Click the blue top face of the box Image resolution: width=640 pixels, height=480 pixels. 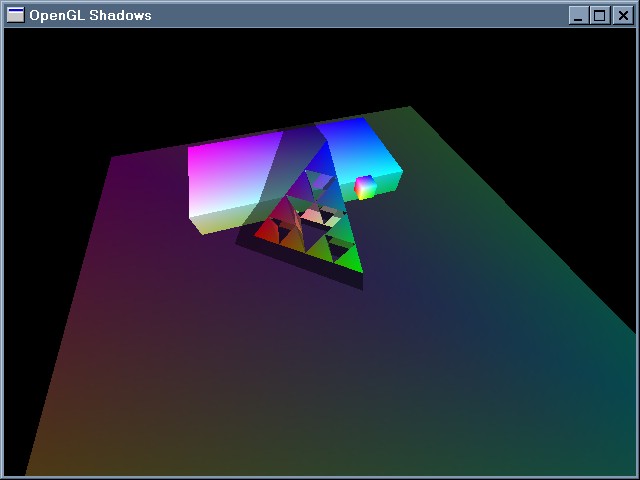coord(345,138)
